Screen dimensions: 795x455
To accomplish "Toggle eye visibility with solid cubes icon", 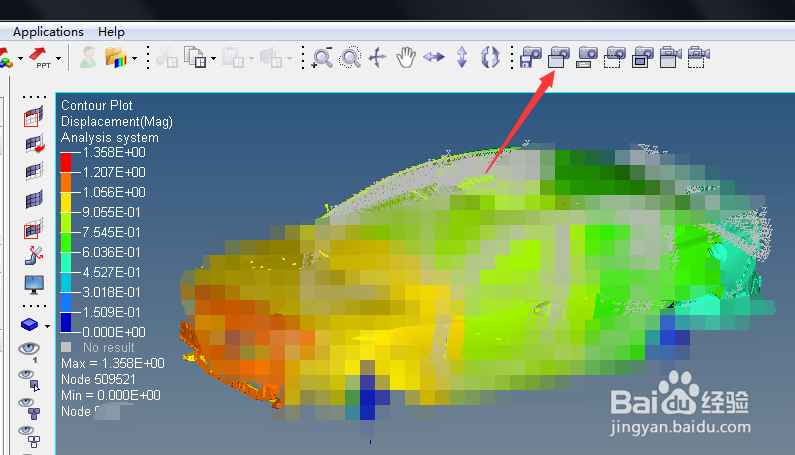I will (29, 408).
